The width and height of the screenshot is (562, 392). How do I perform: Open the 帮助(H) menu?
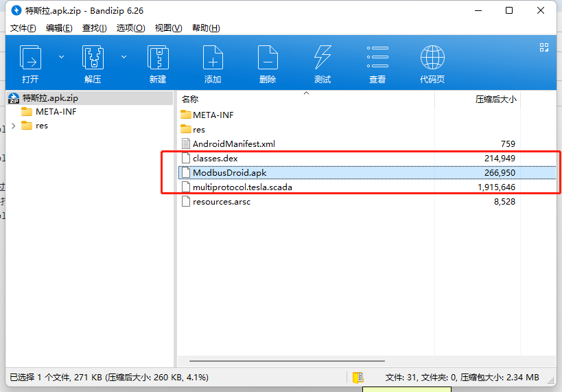coord(206,28)
